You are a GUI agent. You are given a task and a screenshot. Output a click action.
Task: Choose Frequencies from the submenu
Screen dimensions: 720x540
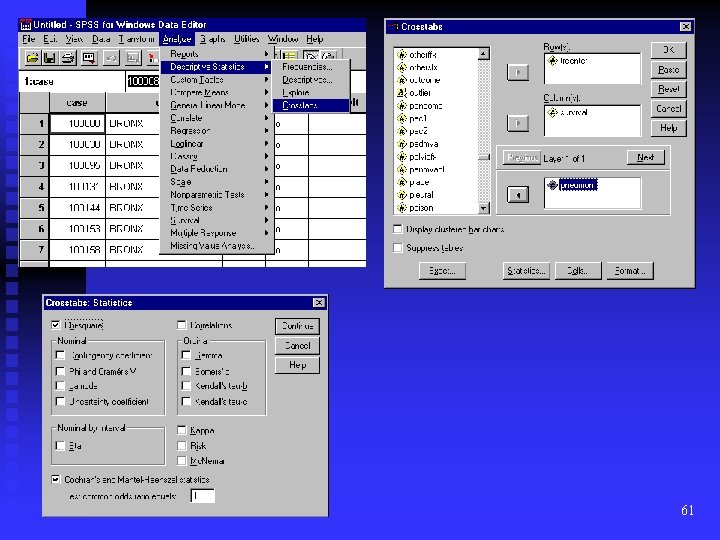(311, 67)
